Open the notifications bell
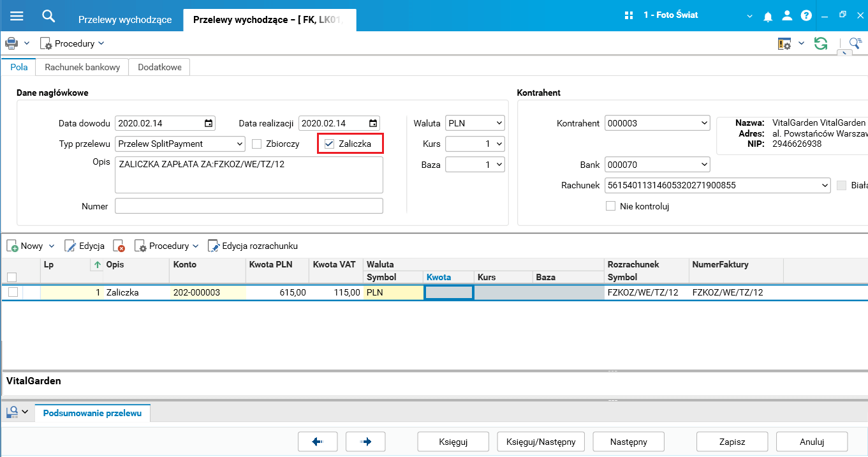 coord(768,16)
